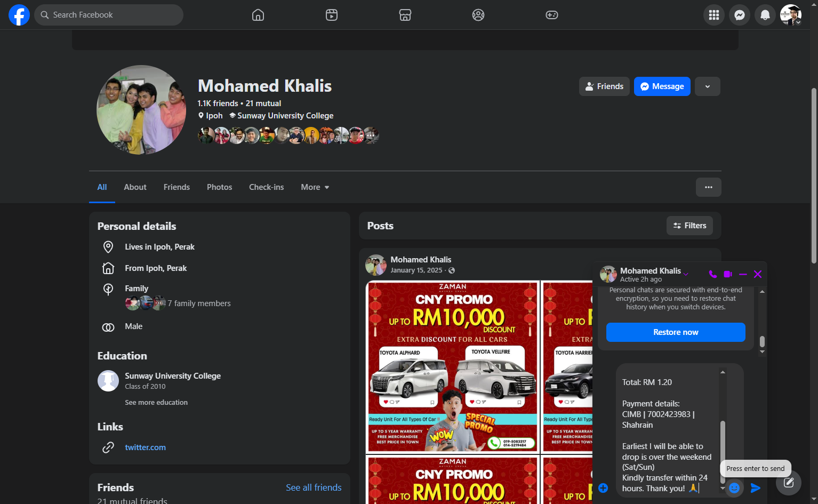Follow the See all friends link
818x504 pixels.
314,487
